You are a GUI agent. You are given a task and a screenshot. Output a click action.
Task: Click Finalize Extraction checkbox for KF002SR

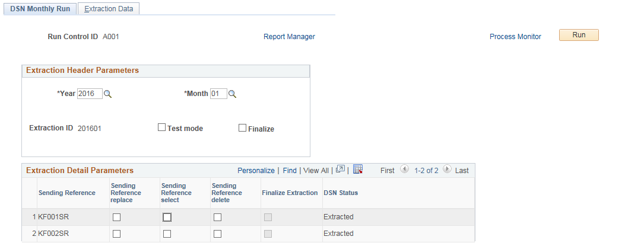tap(268, 234)
